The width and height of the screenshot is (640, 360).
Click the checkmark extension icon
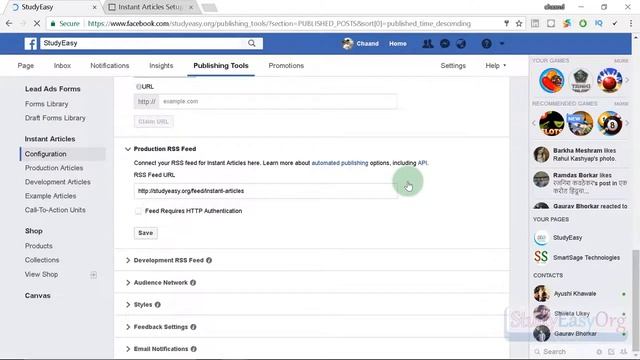tap(615, 24)
